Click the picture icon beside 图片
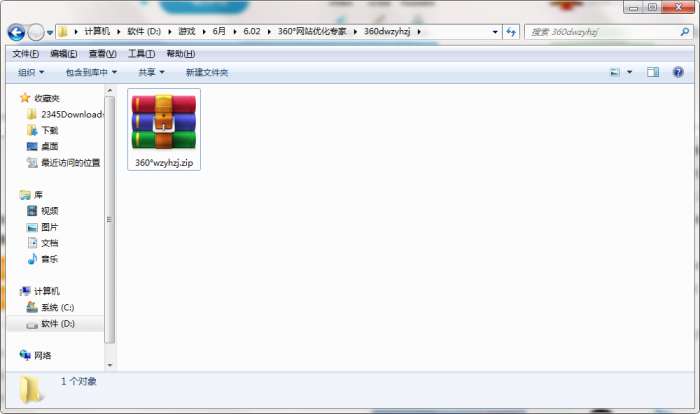Image resolution: width=700 pixels, height=414 pixels. [x=32, y=227]
